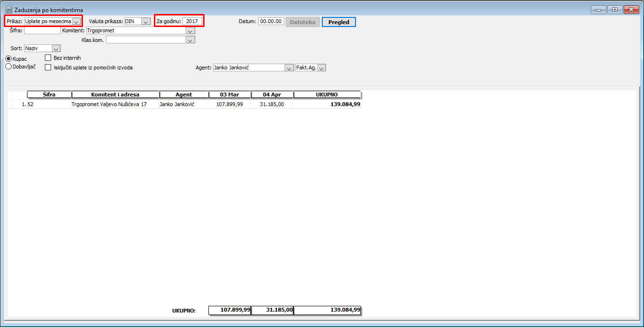
Task: Expand the Klas.kom. dropdown
Action: [x=191, y=40]
